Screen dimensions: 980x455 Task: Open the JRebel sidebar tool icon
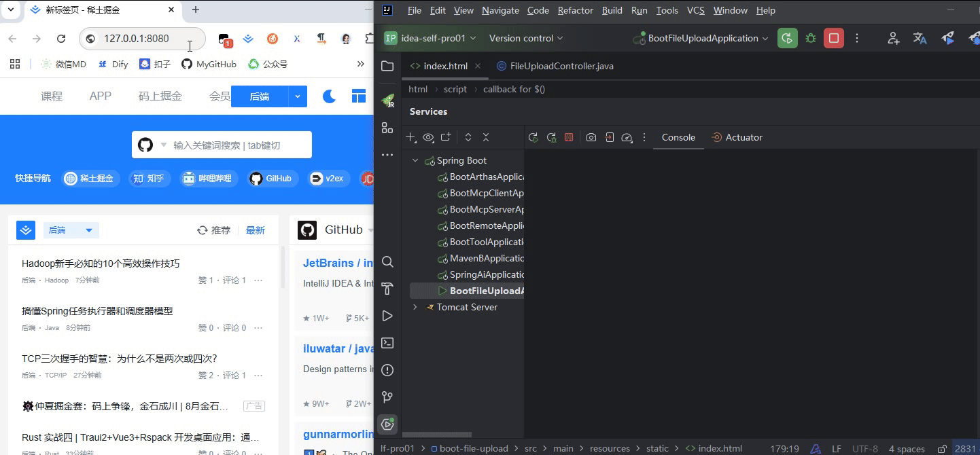click(387, 101)
